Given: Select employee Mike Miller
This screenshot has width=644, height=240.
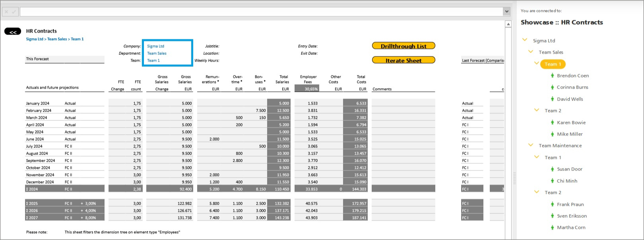Looking at the screenshot, I should pos(570,134).
